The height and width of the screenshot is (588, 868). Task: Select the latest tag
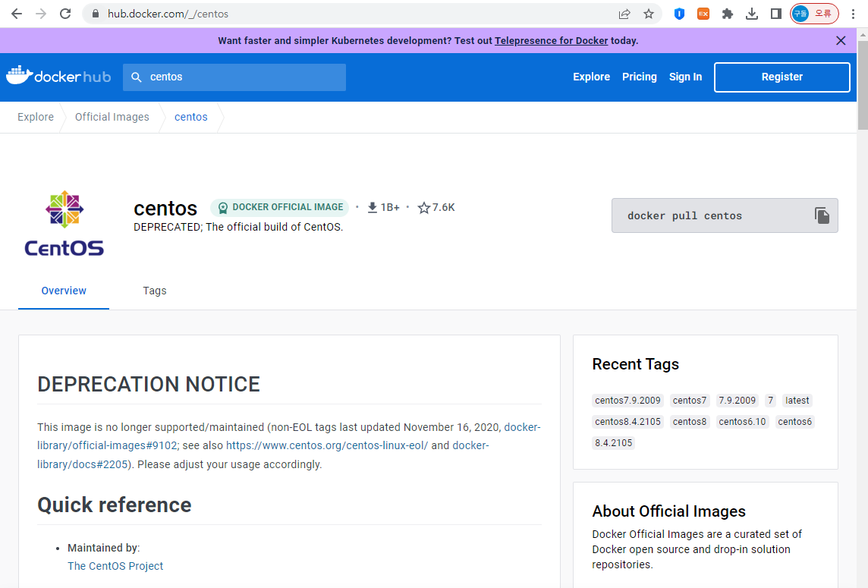tap(797, 401)
